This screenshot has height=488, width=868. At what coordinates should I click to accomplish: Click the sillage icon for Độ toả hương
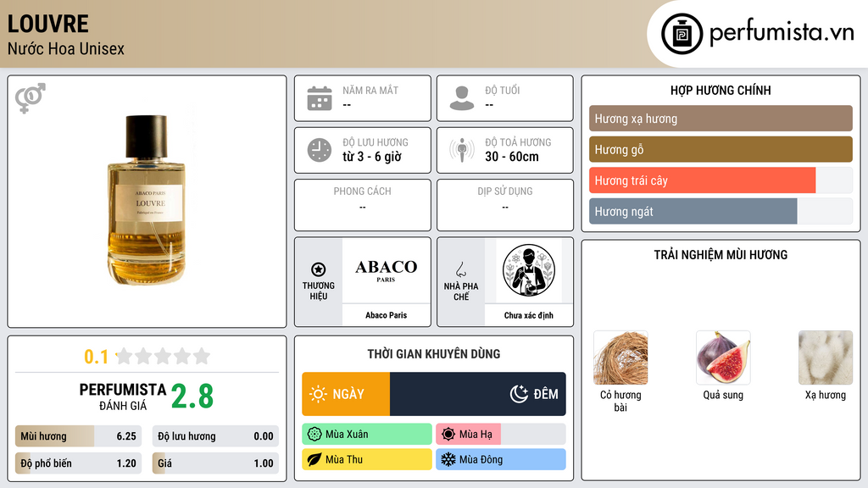coord(462,150)
